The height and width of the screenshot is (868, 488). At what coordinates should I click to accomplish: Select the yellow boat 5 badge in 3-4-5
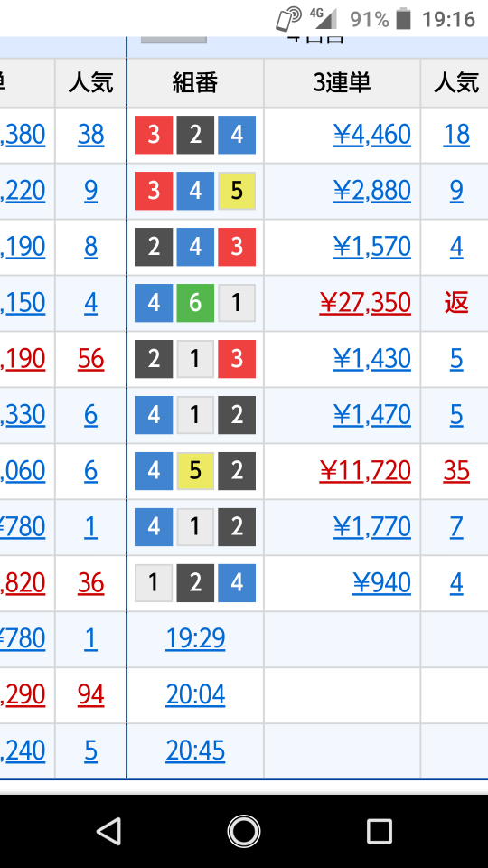click(x=237, y=191)
